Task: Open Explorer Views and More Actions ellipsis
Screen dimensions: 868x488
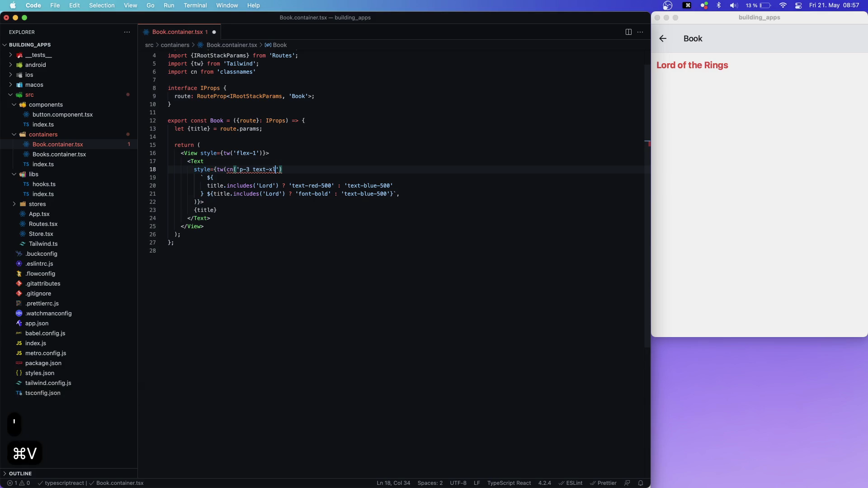Action: click(x=127, y=32)
